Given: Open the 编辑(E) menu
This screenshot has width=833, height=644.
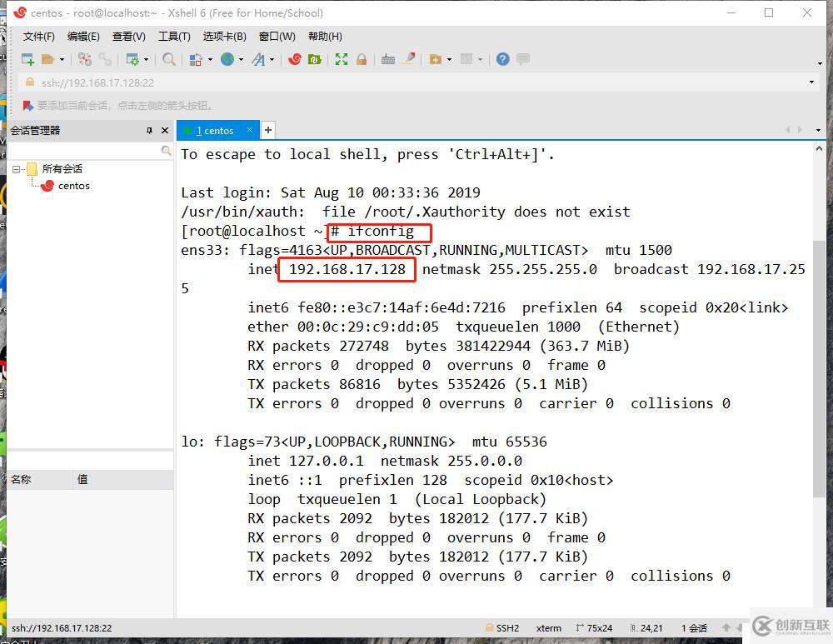Looking at the screenshot, I should click(83, 36).
